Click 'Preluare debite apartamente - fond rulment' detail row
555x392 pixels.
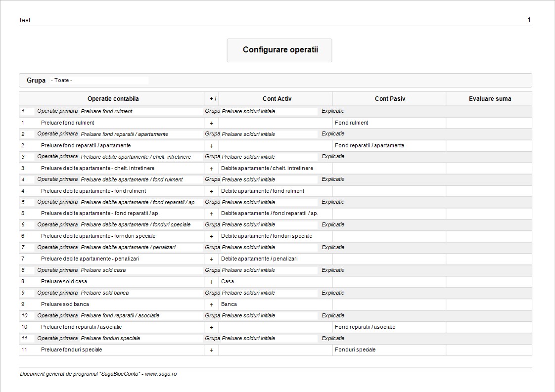pos(93,191)
